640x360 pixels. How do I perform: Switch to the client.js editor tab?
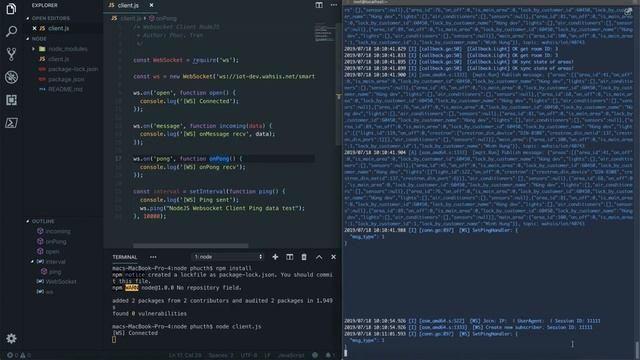(127, 5)
